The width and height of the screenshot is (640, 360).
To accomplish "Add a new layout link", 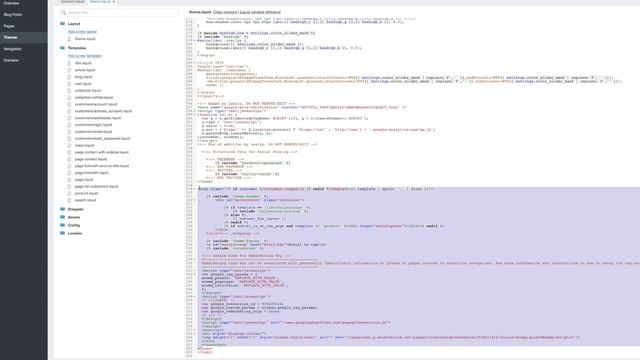I will (82, 32).
